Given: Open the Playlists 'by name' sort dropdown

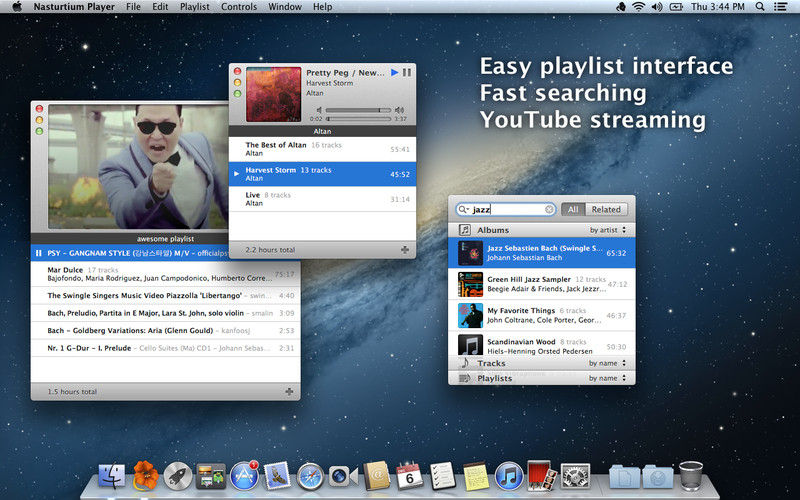Looking at the screenshot, I should coord(607,378).
